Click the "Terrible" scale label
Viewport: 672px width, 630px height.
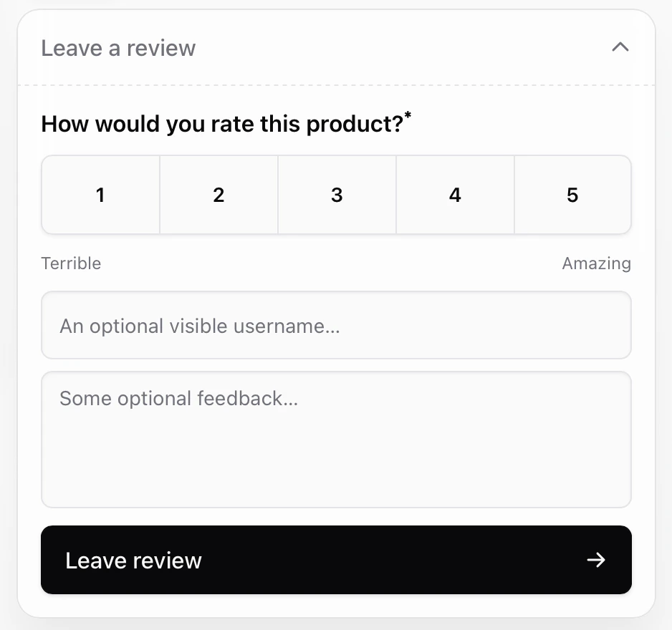71,263
